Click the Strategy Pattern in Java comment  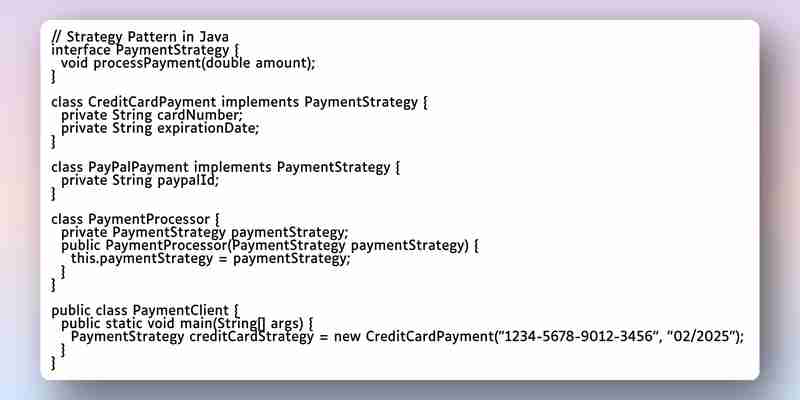140,37
